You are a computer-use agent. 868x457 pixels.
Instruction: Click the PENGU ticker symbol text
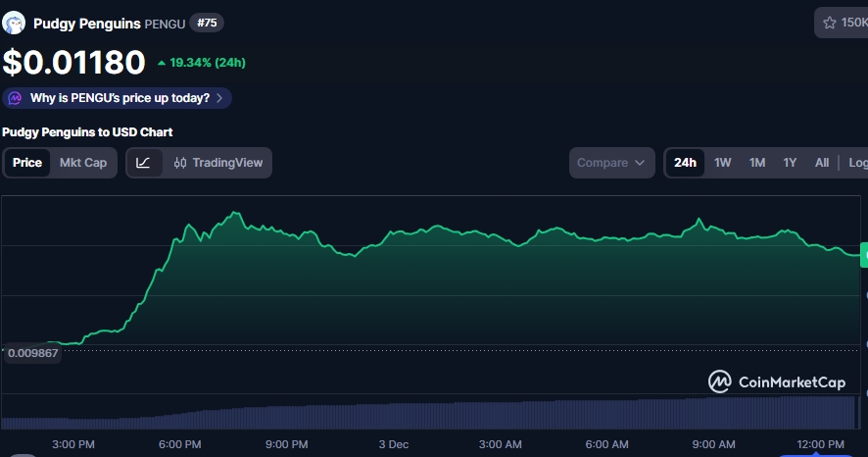[x=165, y=24]
